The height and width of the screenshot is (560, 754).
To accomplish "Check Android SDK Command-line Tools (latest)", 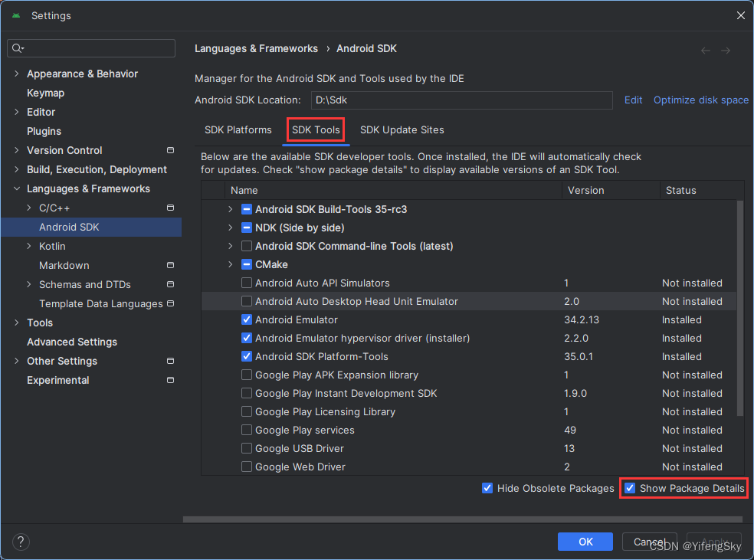I will coord(247,246).
